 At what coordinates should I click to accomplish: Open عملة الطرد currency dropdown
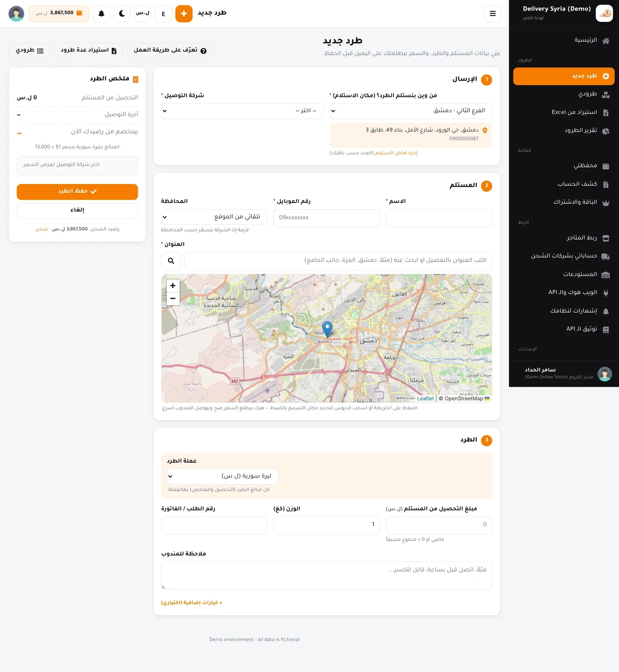222,476
